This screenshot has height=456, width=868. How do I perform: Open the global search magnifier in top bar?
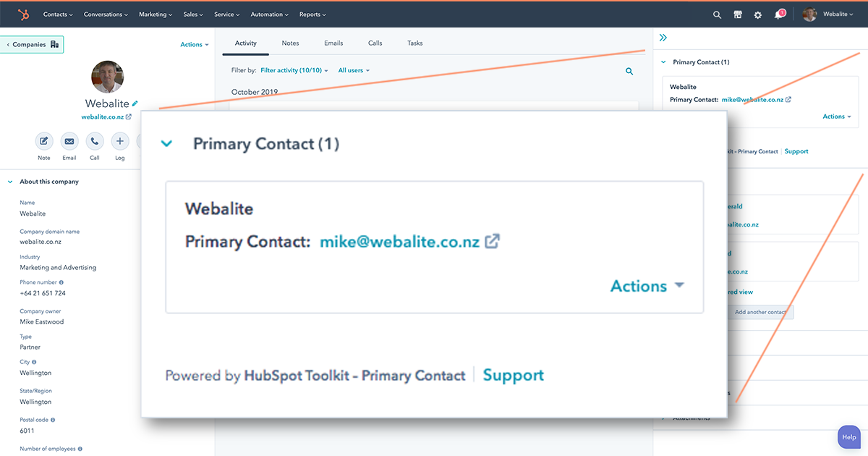(717, 14)
